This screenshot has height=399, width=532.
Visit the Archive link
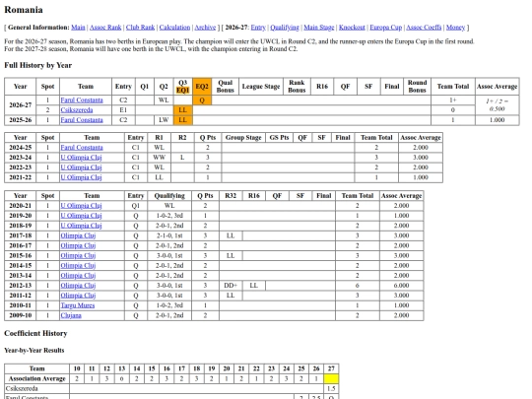point(205,28)
